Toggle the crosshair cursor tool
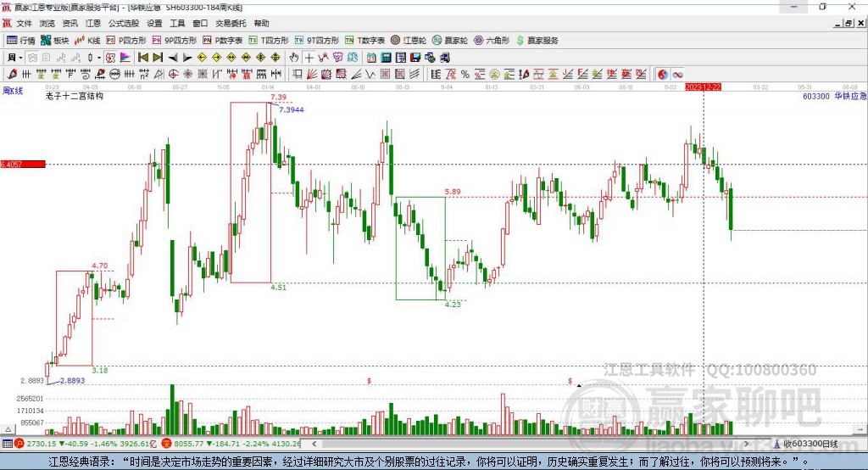The image size is (868, 470). 309,58
